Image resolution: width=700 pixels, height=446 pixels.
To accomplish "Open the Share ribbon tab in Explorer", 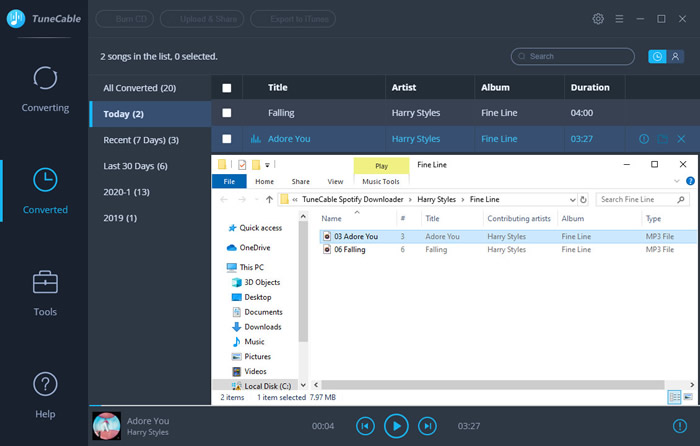I will [x=300, y=181].
